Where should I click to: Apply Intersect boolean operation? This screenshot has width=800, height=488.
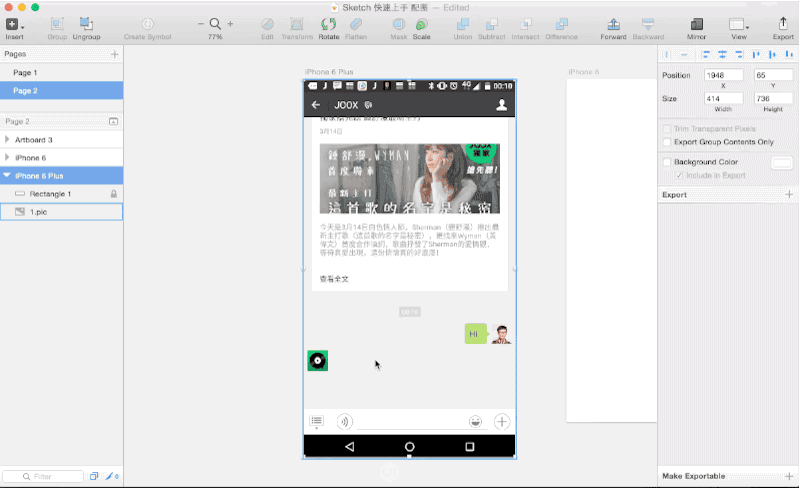526,24
